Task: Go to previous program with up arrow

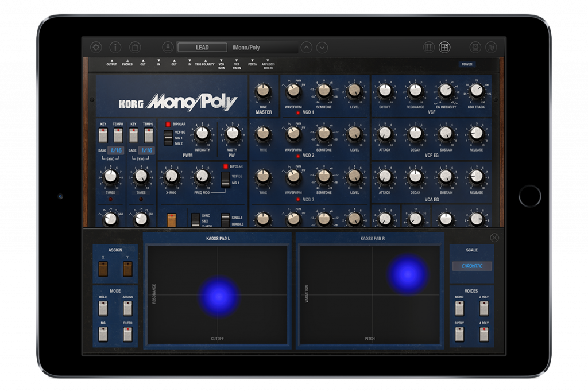Action: tap(307, 48)
